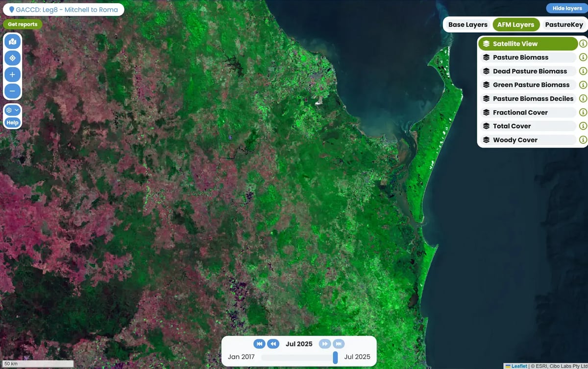Viewport: 588px width, 369px height.
Task: Step back one month with rewind button
Action: coord(273,344)
